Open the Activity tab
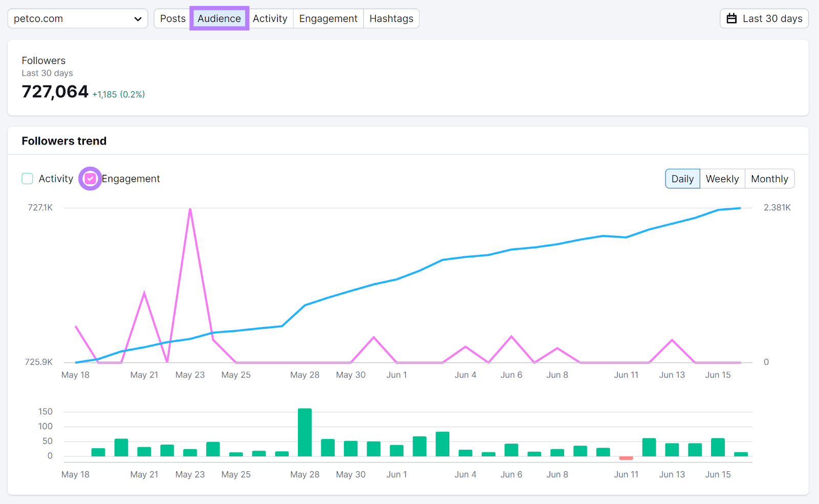 270,18
